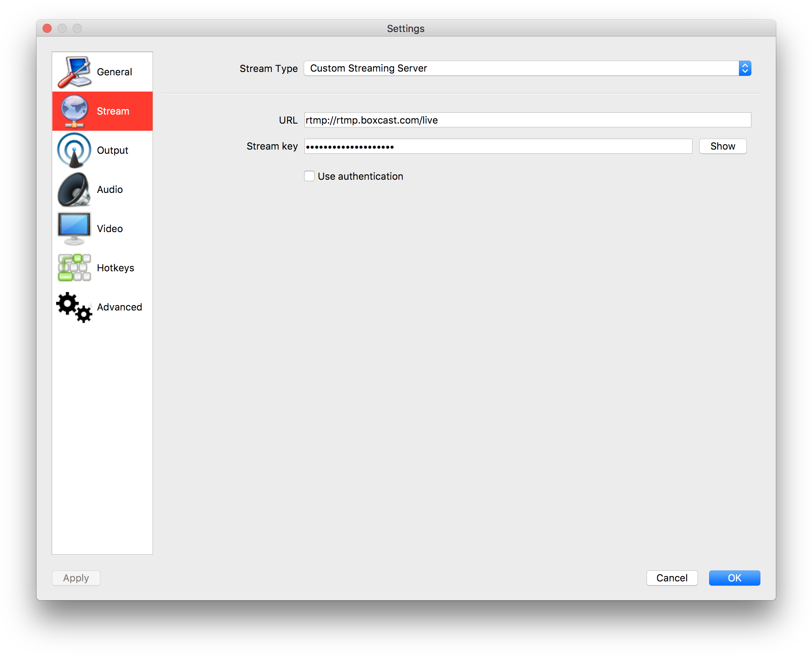Click the Cancel button
The width and height of the screenshot is (812, 656).
tap(671, 578)
